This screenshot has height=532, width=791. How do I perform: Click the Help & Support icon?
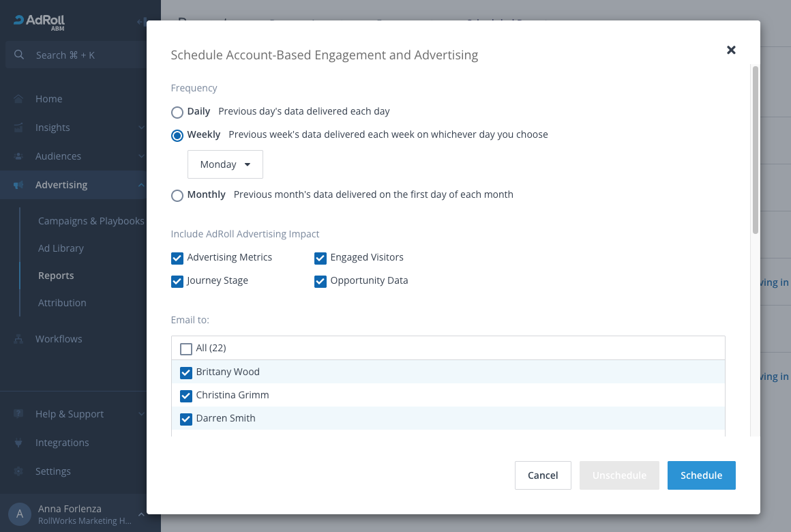coord(19,414)
